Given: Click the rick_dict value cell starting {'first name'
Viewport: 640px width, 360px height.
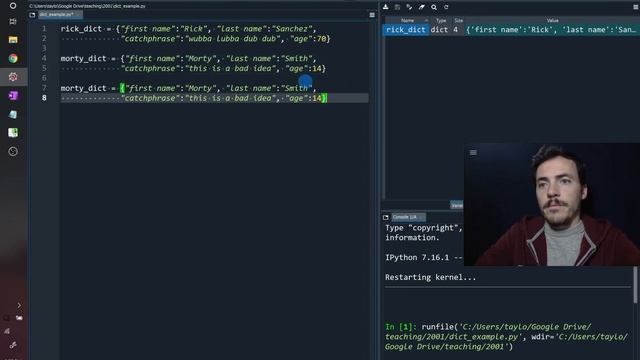Looking at the screenshot, I should [x=552, y=30].
